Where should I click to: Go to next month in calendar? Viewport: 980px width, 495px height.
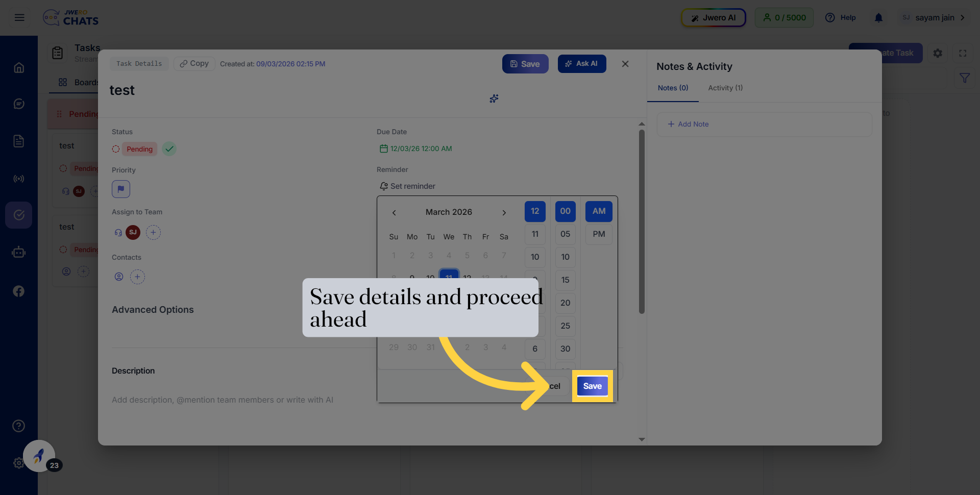(x=504, y=213)
